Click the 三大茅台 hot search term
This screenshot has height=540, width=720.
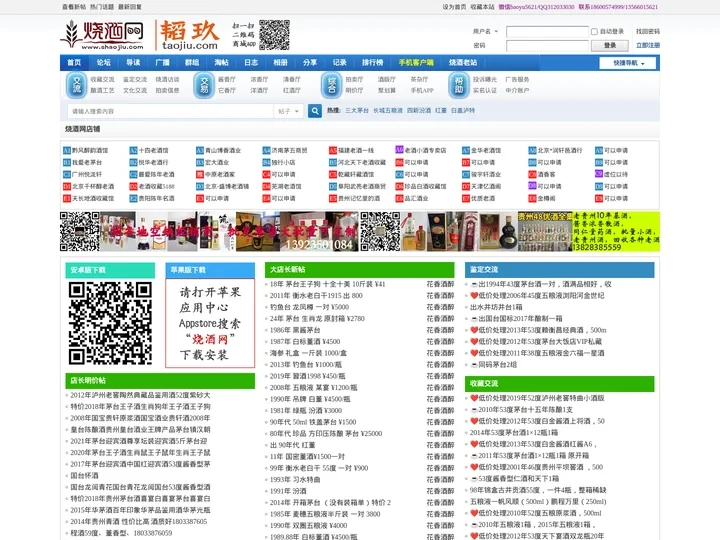tap(357, 111)
